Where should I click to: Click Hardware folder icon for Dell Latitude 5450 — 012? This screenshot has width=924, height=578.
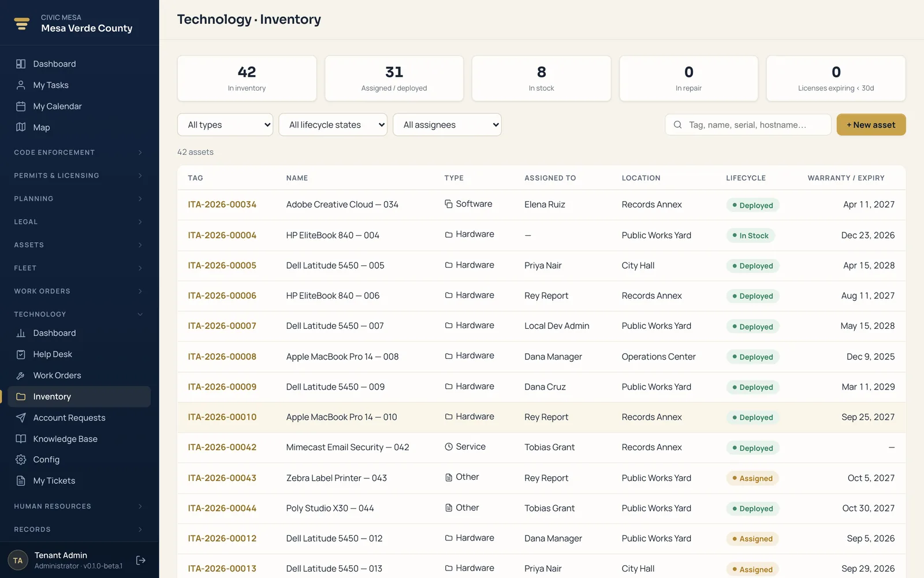tap(449, 538)
